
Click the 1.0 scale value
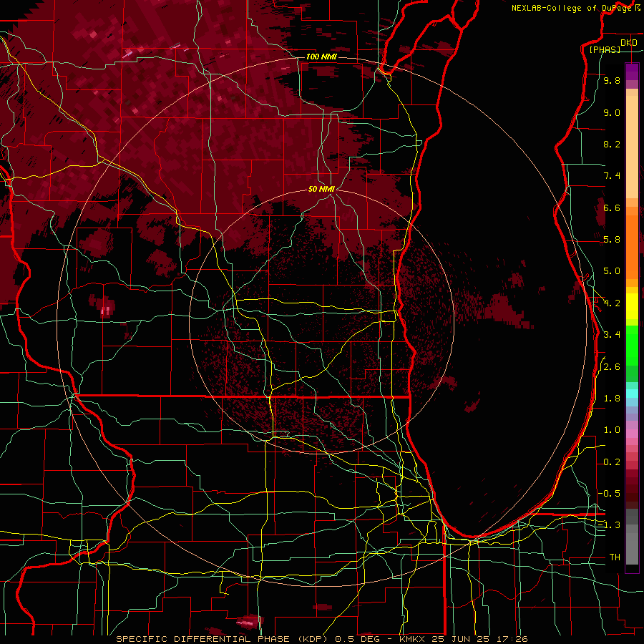pyautogui.click(x=612, y=430)
